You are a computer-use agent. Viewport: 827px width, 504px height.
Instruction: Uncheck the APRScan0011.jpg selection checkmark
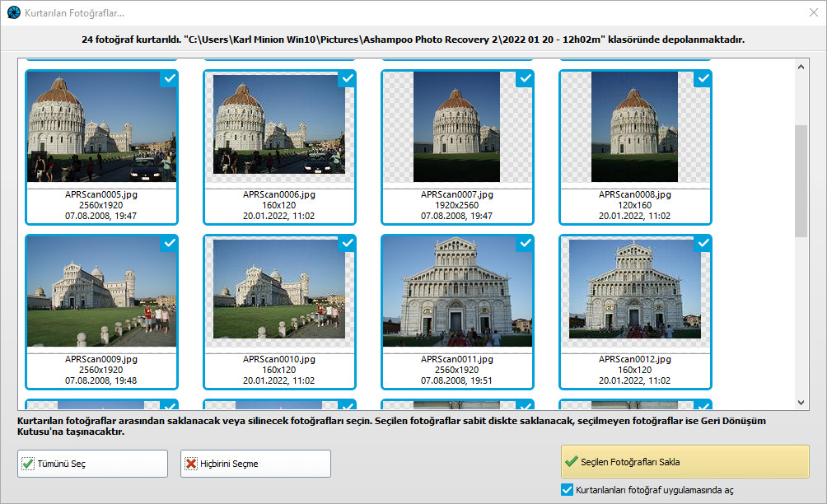coord(525,243)
